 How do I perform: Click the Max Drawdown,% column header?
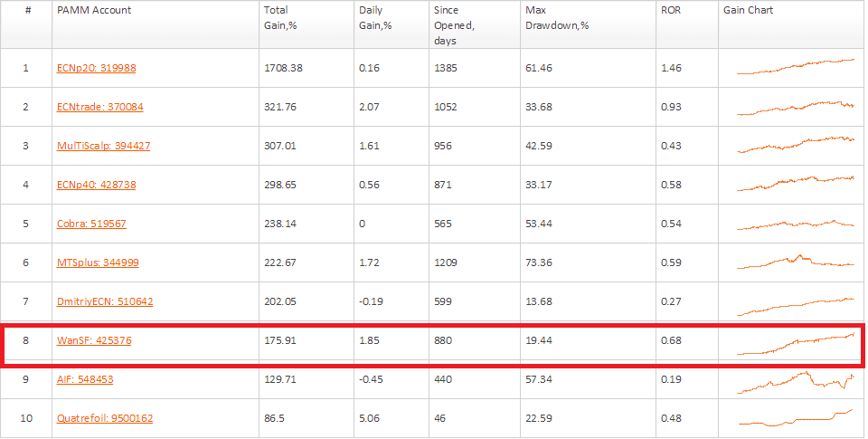pyautogui.click(x=557, y=17)
